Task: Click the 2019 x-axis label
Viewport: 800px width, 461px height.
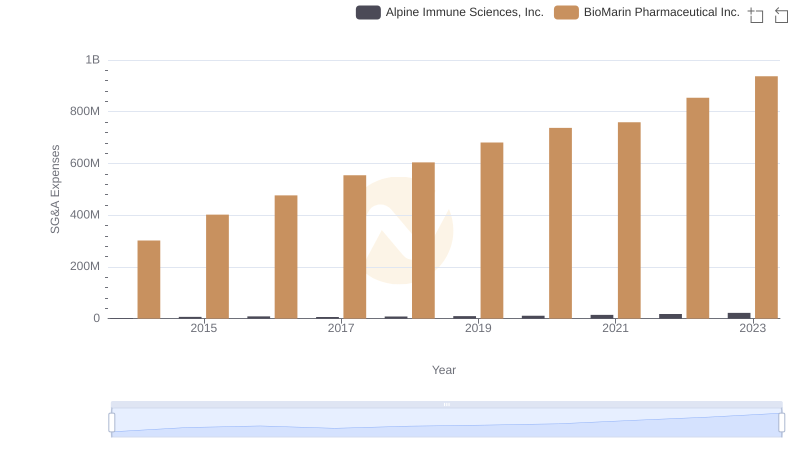Action: (x=478, y=328)
